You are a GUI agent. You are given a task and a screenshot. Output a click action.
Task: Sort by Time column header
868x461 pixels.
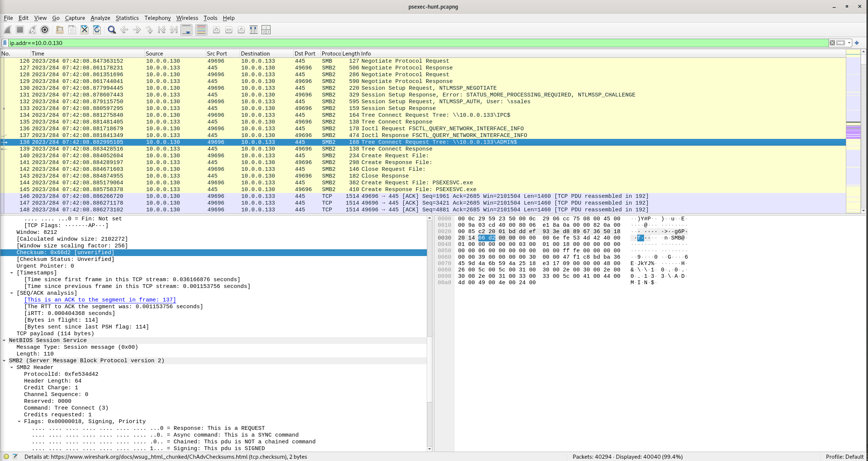tap(88, 54)
